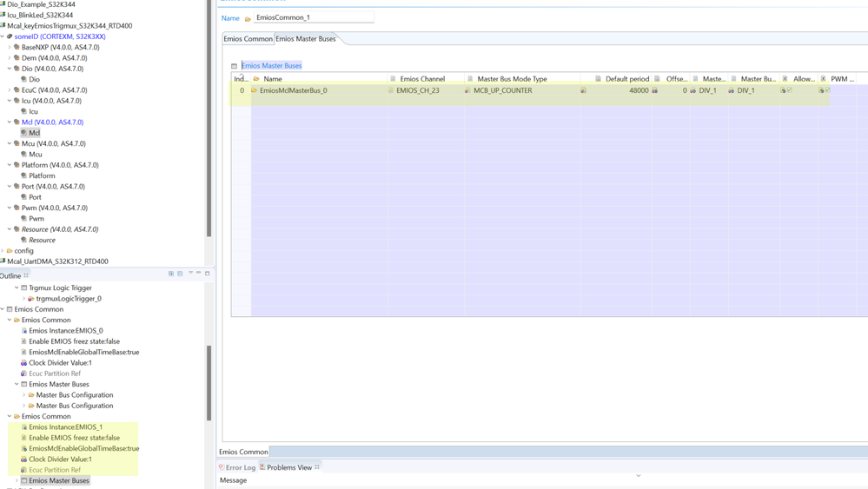Collapse all nodes in Outline panel

tap(180, 274)
